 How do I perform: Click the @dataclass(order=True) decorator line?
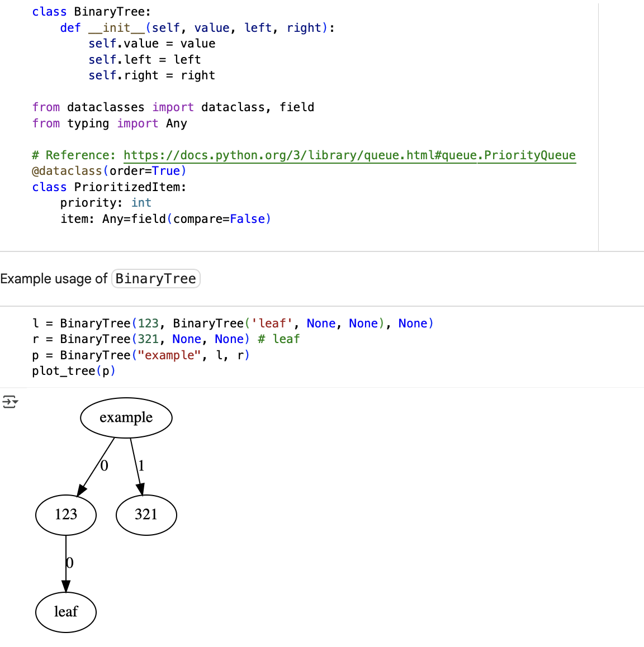109,171
